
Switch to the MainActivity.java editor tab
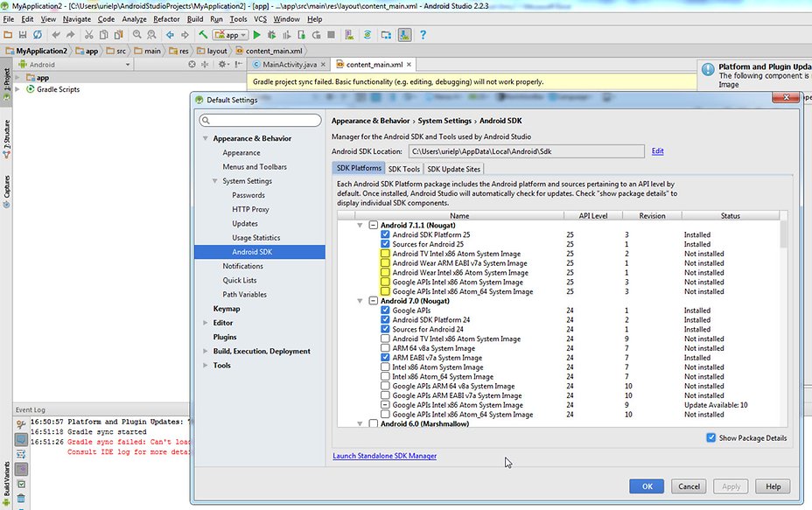pos(289,64)
